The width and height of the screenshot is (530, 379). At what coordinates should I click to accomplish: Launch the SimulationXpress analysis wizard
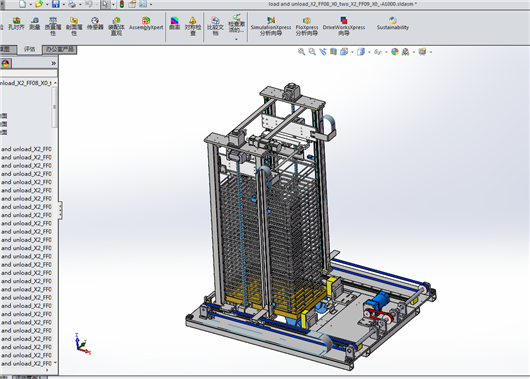(x=271, y=26)
